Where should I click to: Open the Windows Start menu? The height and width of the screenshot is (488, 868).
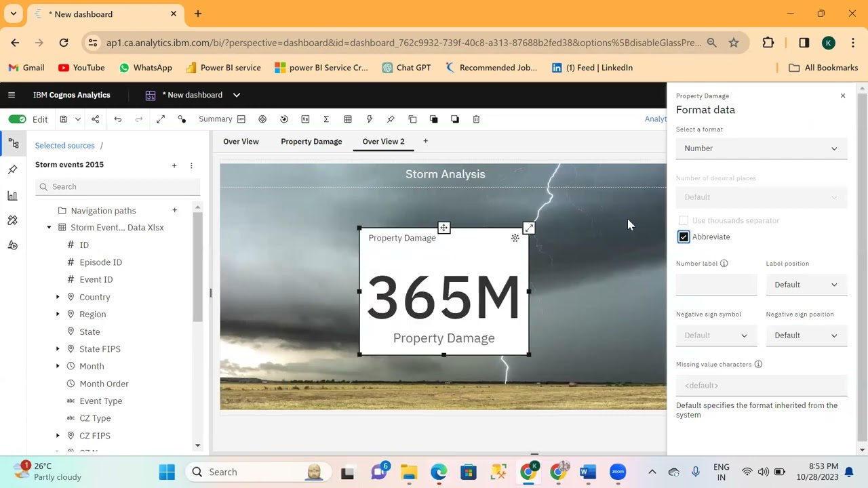point(167,472)
